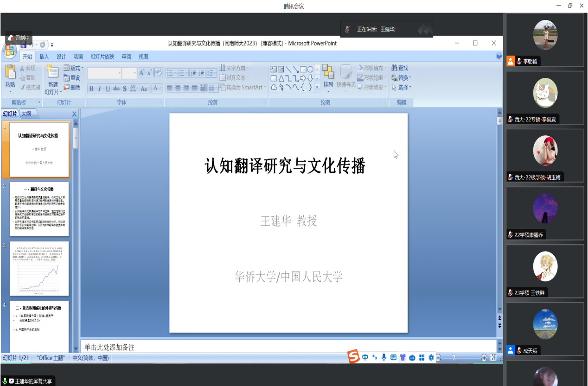This screenshot has height=386, width=588.
Task: Open the Layout (版式) dropdown
Action: pos(73,68)
